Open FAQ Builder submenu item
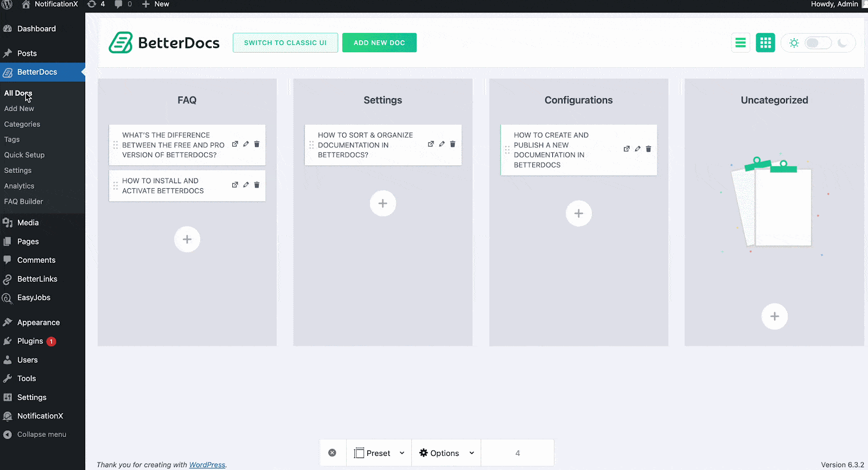 23,201
